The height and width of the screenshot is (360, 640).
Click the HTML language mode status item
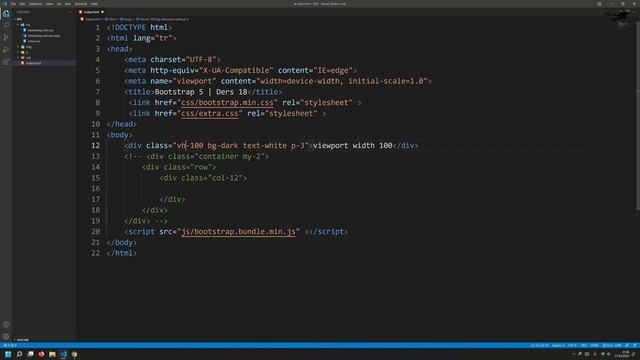point(595,345)
